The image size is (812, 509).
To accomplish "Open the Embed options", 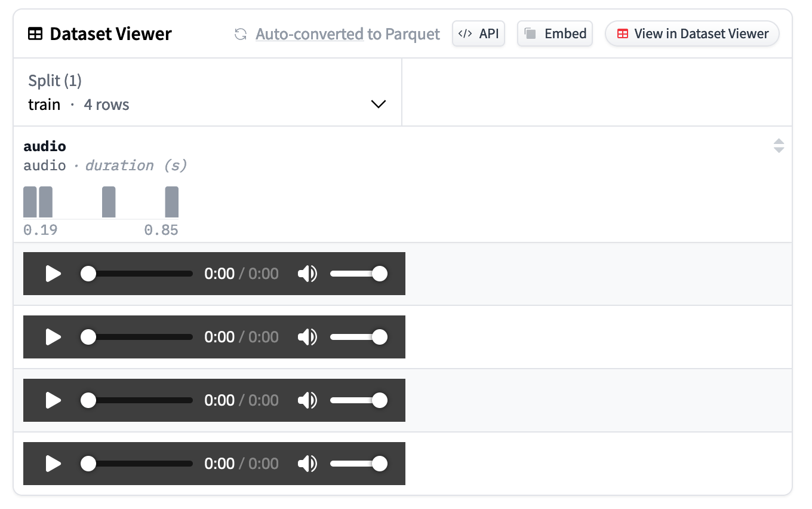I will [x=555, y=34].
